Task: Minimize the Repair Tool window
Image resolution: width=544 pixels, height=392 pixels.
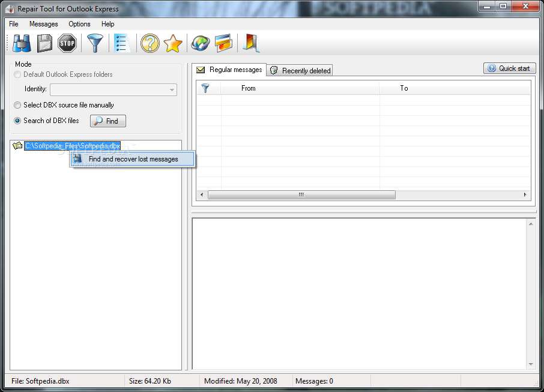Action: pos(487,7)
